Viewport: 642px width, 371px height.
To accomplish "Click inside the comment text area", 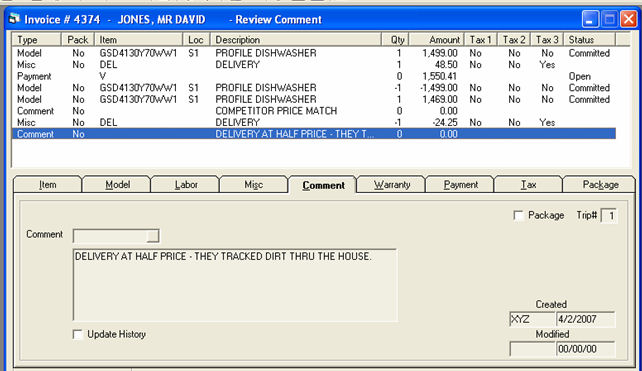I will [x=235, y=285].
